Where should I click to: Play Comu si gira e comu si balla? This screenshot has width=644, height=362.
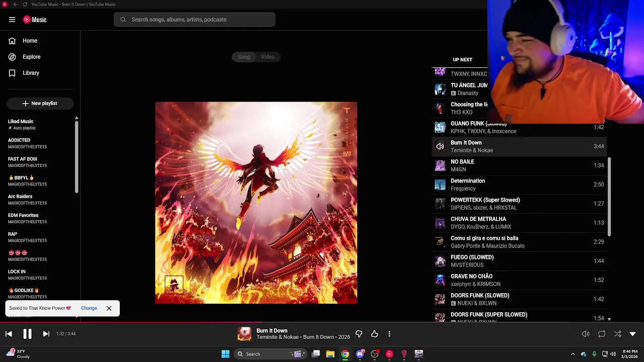coord(519,242)
